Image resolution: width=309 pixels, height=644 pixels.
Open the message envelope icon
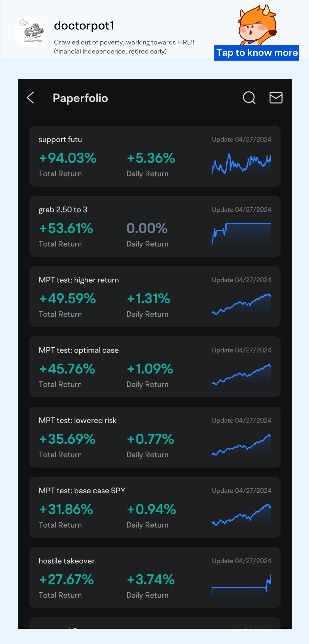tap(276, 98)
